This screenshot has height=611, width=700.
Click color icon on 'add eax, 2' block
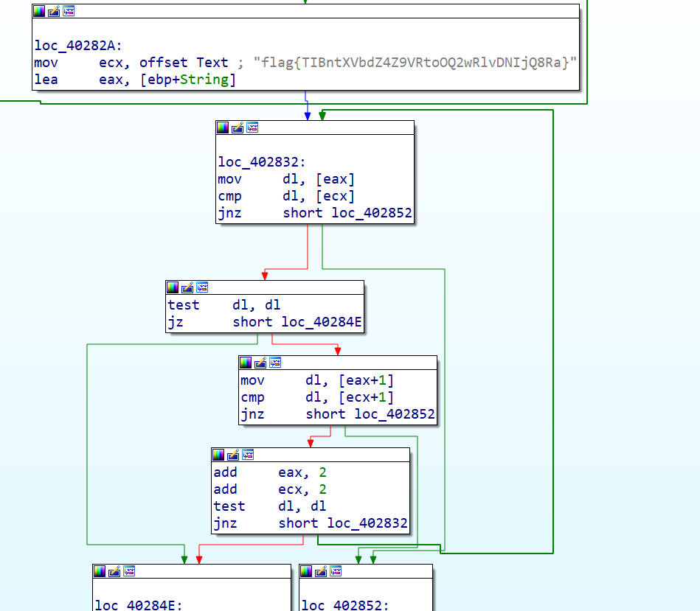coord(218,455)
